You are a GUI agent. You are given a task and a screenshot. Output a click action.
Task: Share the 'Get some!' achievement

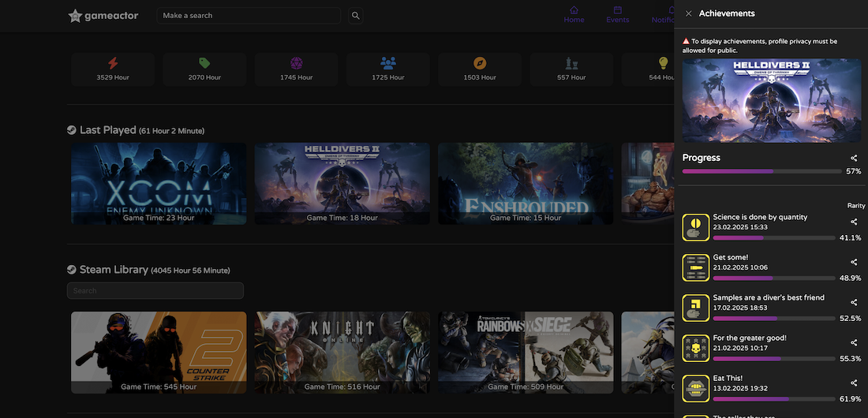tap(854, 262)
